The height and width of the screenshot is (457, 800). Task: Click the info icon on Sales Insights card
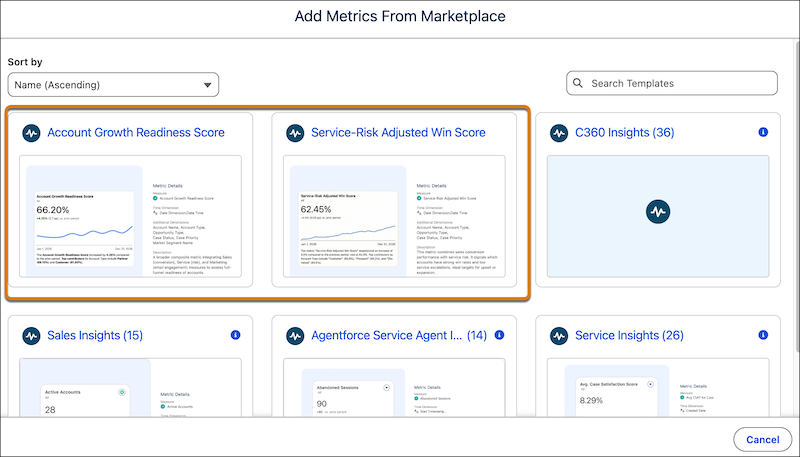[235, 335]
